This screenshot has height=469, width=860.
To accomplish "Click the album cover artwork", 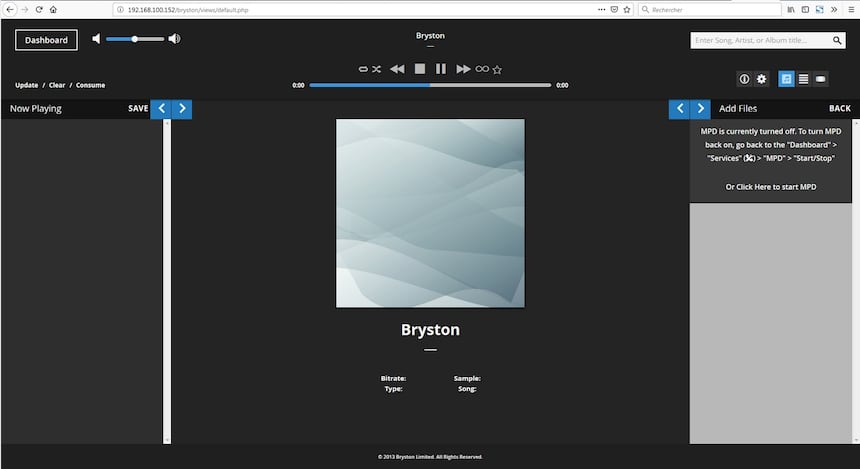I will click(430, 213).
